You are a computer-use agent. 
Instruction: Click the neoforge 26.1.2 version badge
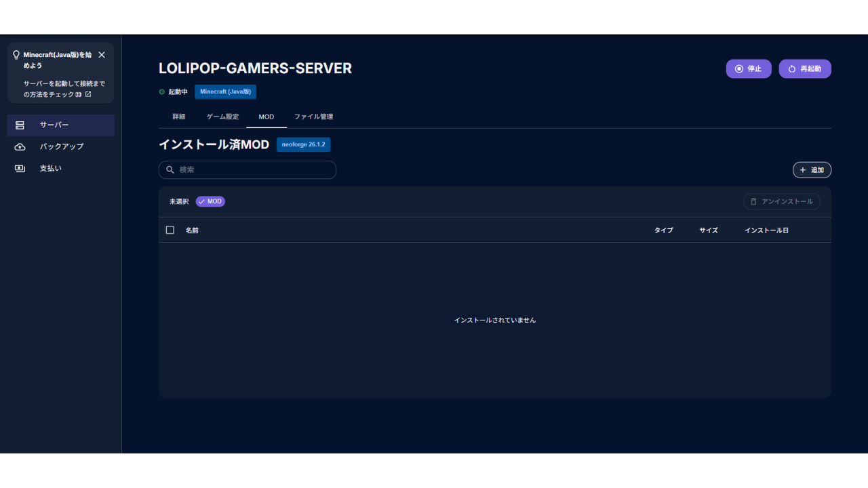click(x=303, y=144)
